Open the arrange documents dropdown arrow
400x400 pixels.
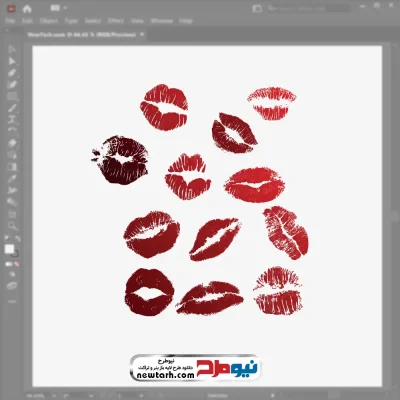click(x=65, y=8)
